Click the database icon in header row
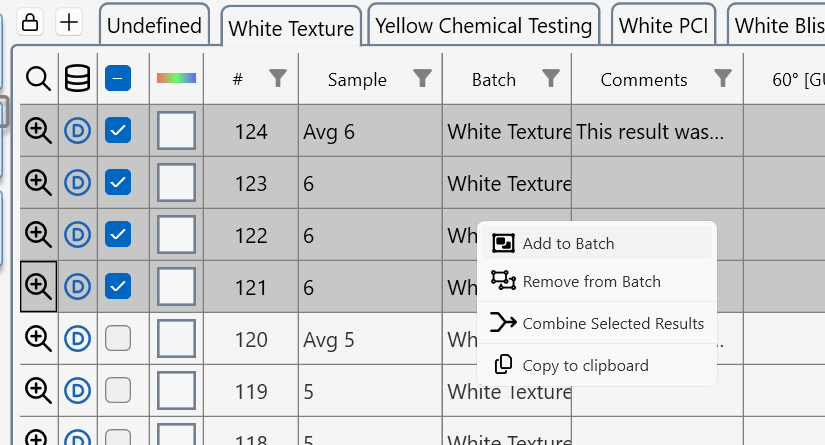 click(77, 78)
